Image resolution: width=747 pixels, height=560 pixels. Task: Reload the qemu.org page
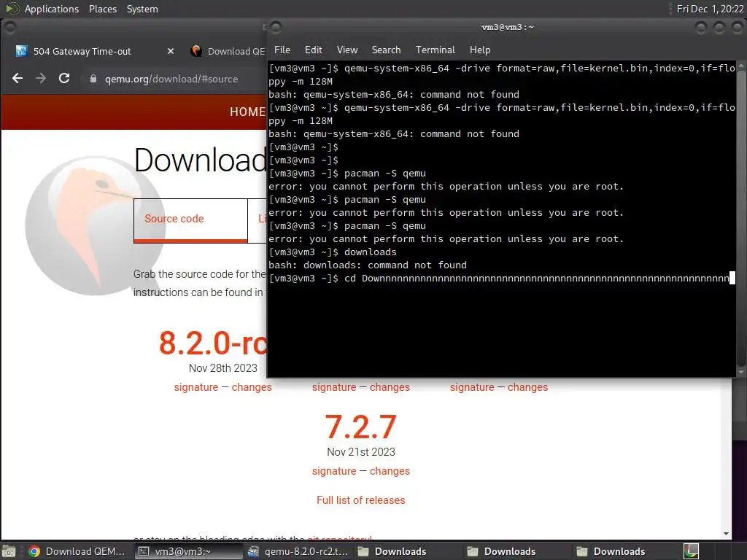click(x=64, y=79)
